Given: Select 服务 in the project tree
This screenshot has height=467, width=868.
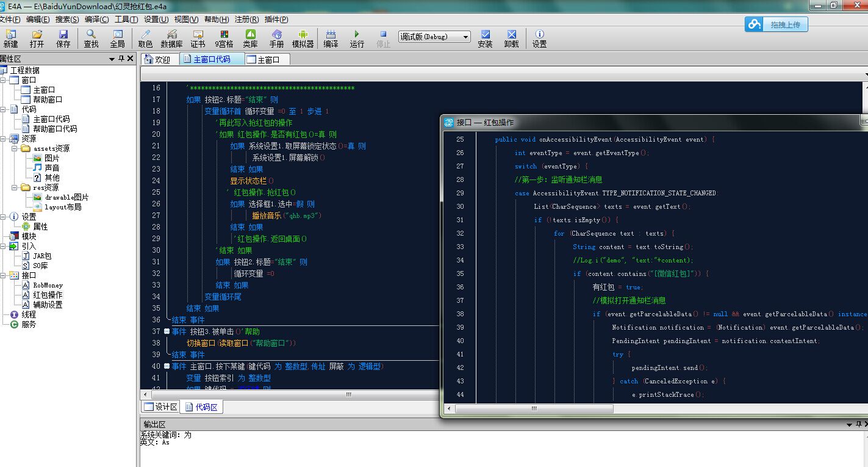Looking at the screenshot, I should [29, 324].
